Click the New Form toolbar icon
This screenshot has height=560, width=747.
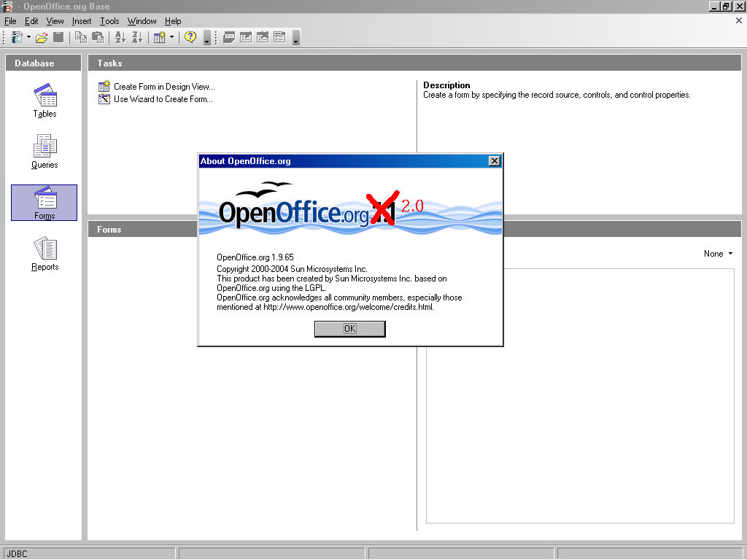click(159, 37)
